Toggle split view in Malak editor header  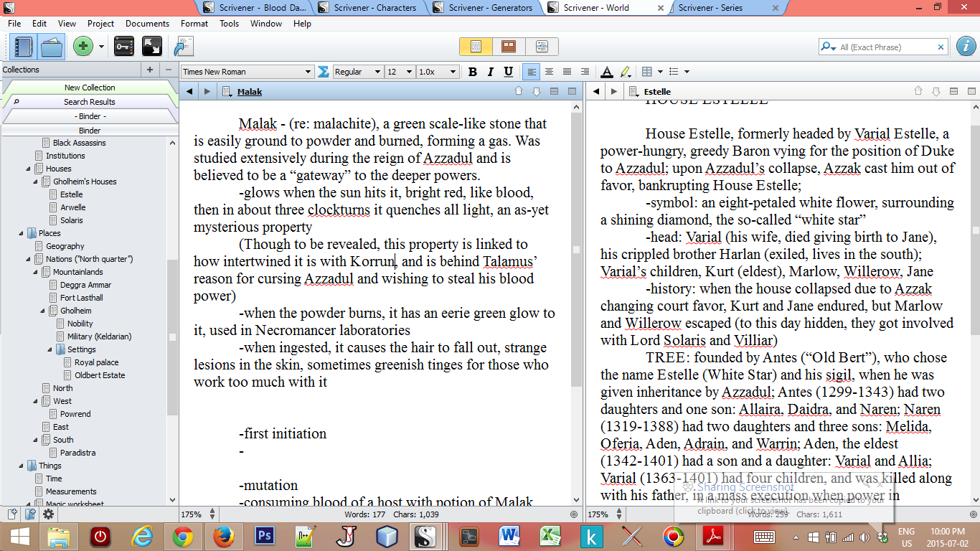[x=554, y=92]
